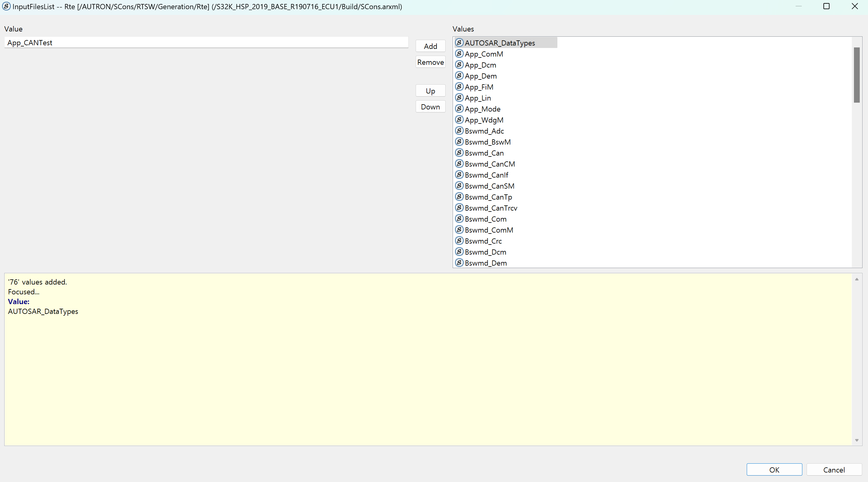Click the icon next to Bswmd_BswM

click(x=459, y=142)
